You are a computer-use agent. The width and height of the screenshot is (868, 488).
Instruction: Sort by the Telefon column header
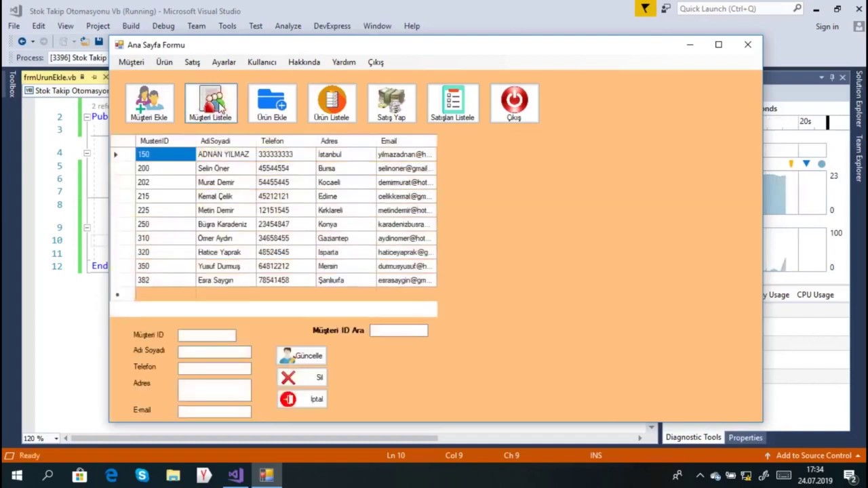tap(285, 141)
